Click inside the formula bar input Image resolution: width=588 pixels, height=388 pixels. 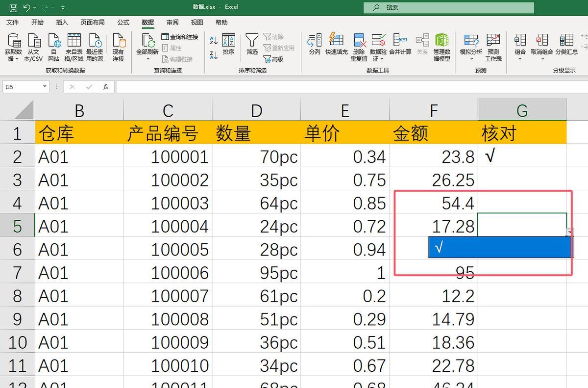coord(351,87)
